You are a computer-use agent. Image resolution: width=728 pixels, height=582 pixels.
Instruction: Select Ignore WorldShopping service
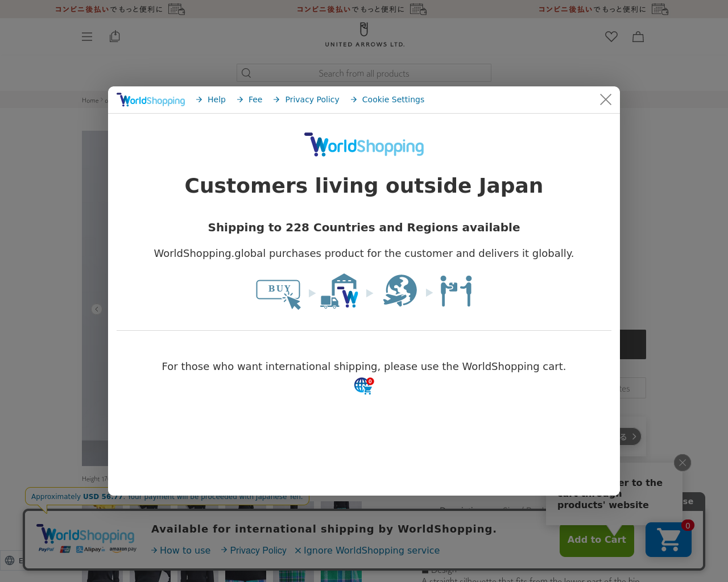pos(367,550)
